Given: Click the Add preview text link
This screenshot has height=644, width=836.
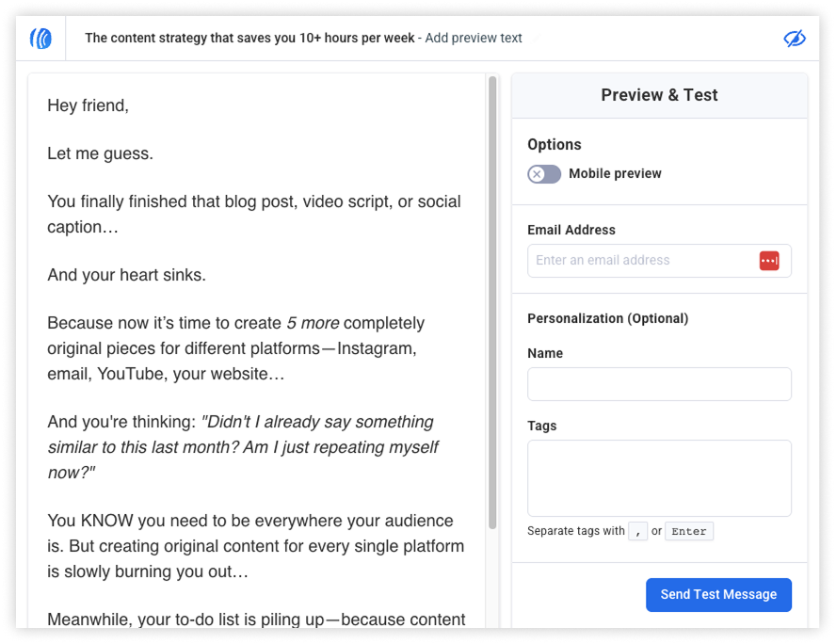Looking at the screenshot, I should tap(473, 38).
